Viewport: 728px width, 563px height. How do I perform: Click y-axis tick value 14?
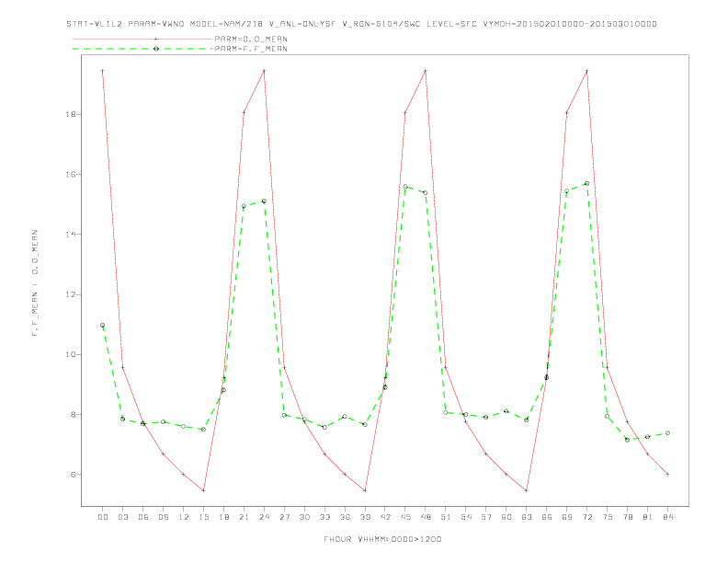73,234
